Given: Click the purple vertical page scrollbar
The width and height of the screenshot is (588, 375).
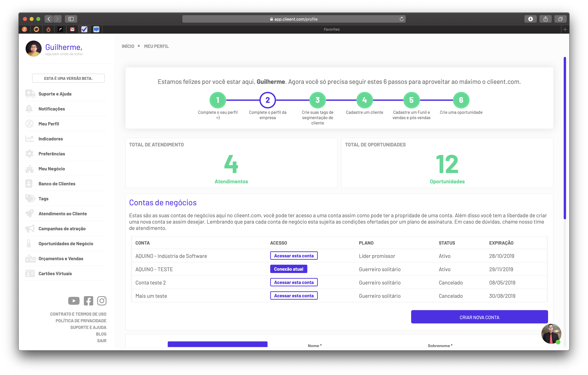Looking at the screenshot, I should tap(565, 138).
